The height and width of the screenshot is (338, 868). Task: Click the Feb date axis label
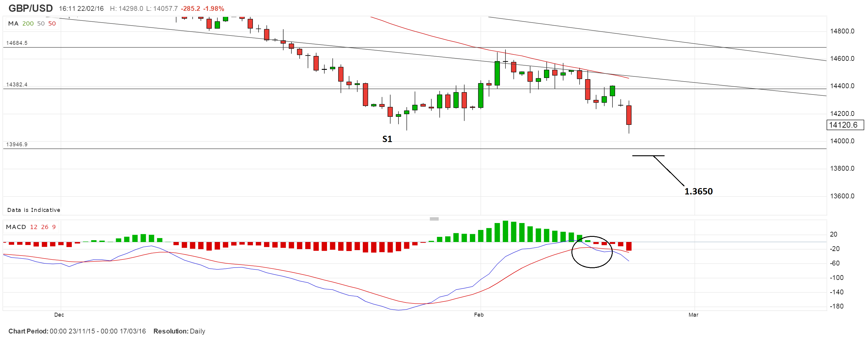coord(479,315)
